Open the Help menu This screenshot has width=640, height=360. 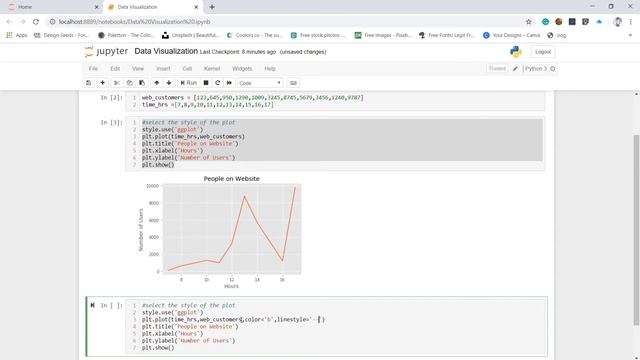[x=270, y=69]
